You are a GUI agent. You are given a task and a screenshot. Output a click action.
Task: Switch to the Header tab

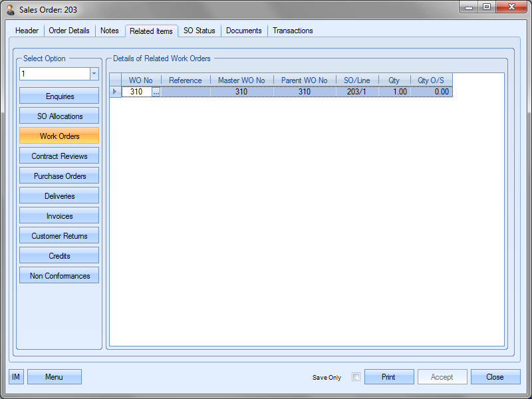click(x=27, y=31)
